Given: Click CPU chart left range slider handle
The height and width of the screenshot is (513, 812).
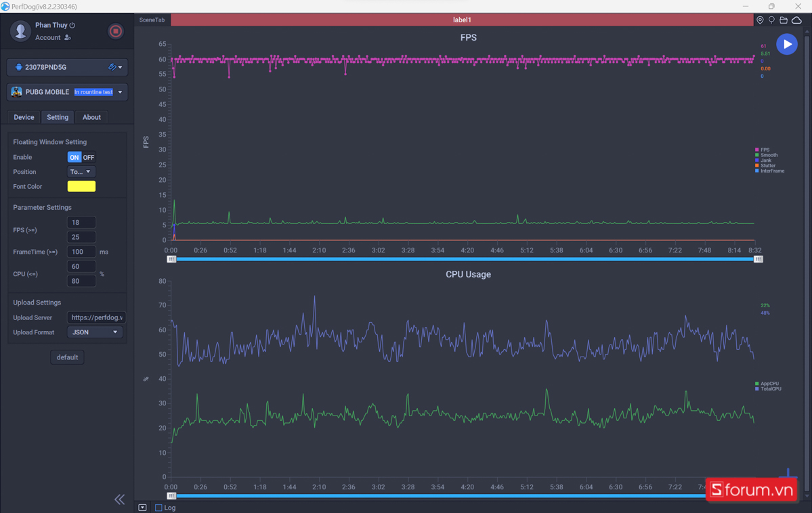Looking at the screenshot, I should (x=171, y=496).
